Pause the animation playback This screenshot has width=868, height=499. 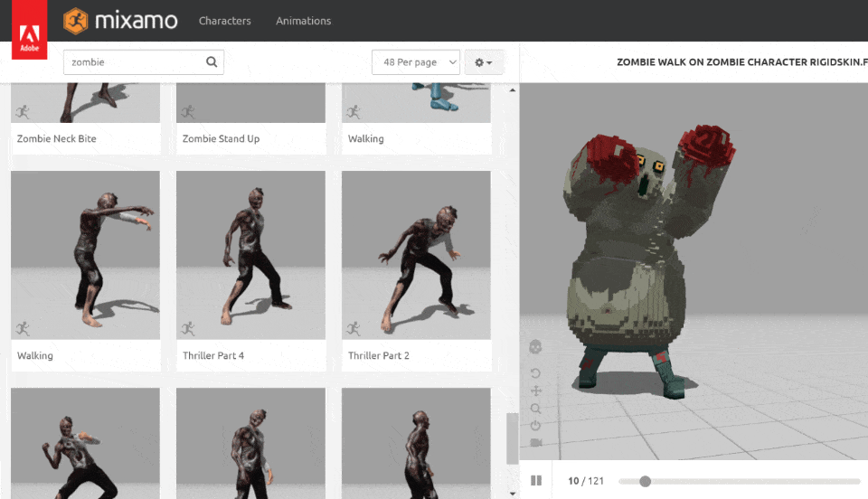[x=536, y=480]
